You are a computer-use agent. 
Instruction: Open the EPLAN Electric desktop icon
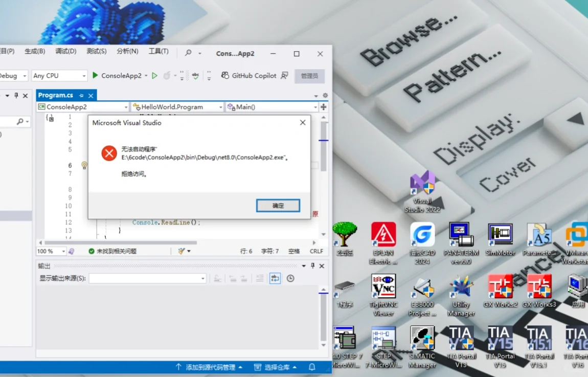click(383, 243)
